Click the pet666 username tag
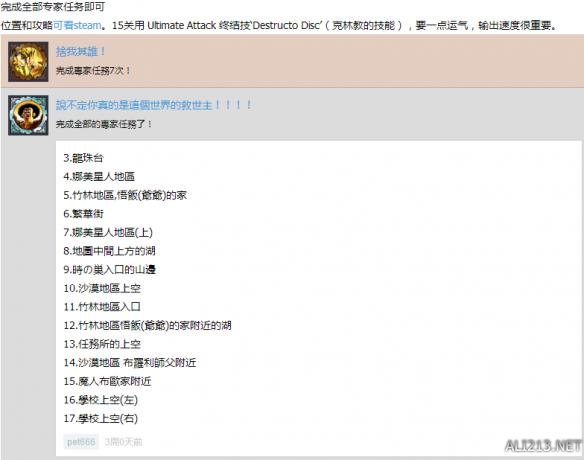 (81, 442)
